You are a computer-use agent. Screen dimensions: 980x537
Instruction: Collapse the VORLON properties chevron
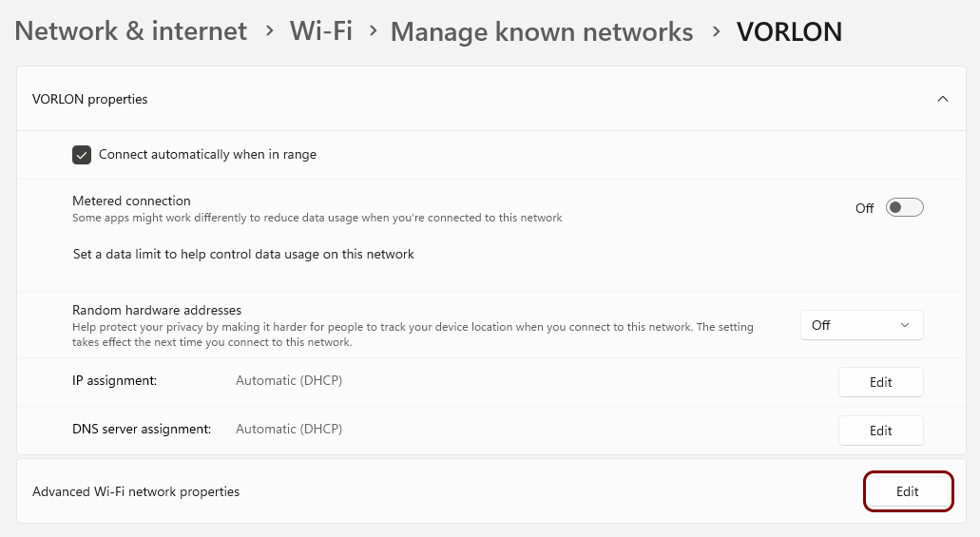click(x=942, y=99)
